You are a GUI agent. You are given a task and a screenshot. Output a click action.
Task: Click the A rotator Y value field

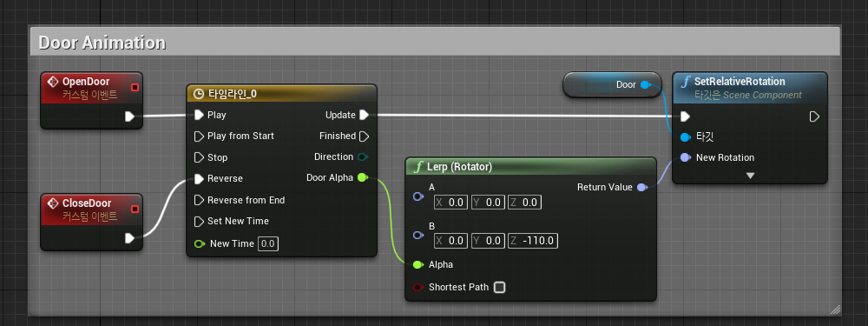488,203
